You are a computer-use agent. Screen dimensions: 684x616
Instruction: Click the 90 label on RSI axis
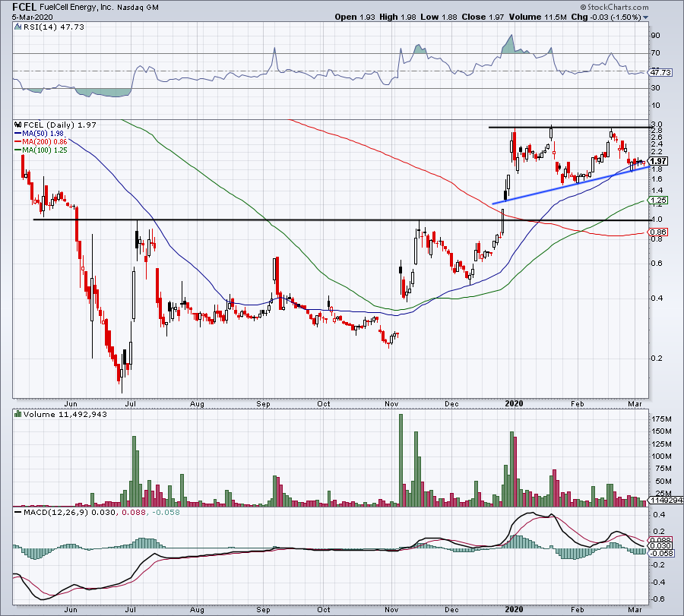tap(655, 35)
